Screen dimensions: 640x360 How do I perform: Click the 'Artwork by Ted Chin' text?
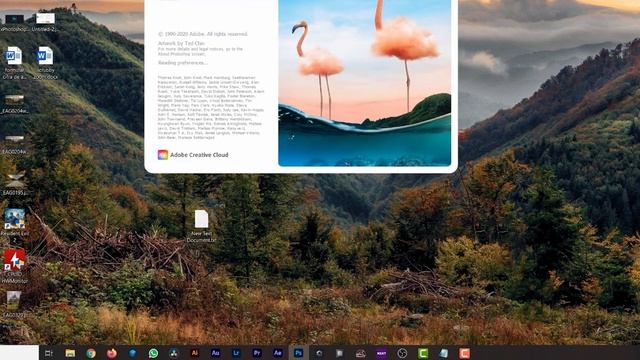(x=181, y=43)
